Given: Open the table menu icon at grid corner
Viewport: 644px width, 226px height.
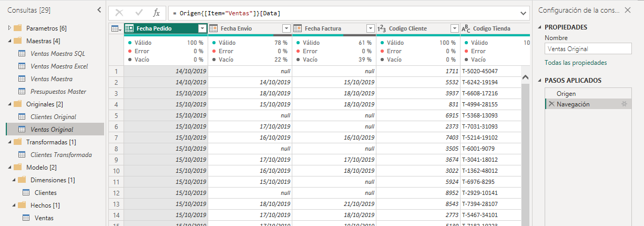Looking at the screenshot, I should [x=116, y=28].
